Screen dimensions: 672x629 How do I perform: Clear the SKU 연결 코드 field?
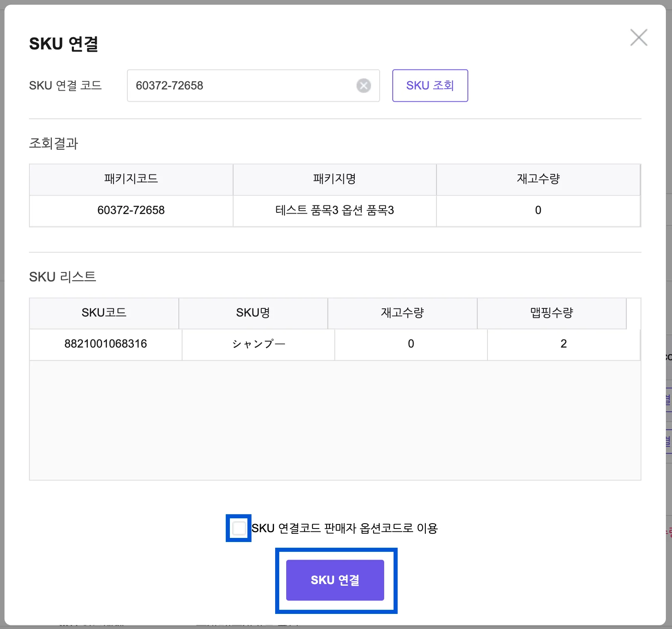pyautogui.click(x=363, y=86)
